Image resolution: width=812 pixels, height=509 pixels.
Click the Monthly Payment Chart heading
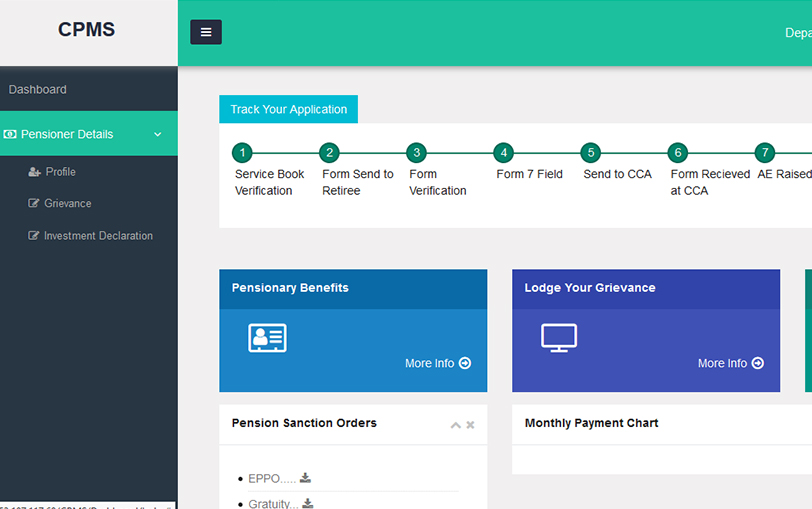591,423
